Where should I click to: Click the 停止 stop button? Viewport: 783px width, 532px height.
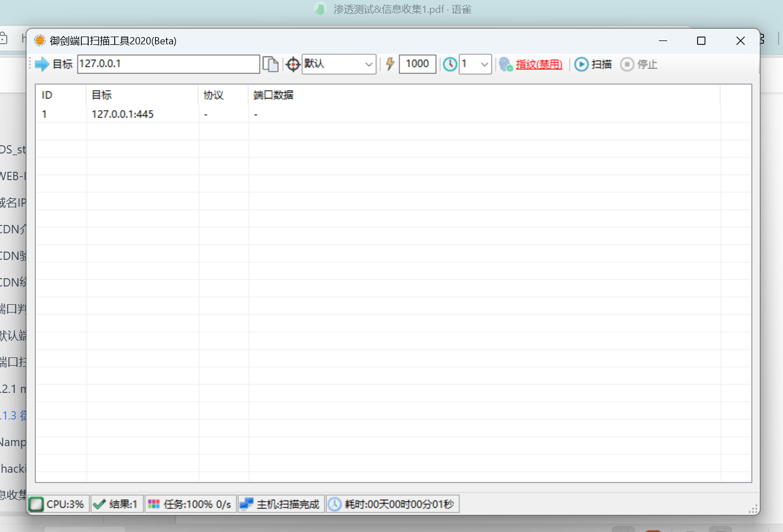pyautogui.click(x=639, y=64)
